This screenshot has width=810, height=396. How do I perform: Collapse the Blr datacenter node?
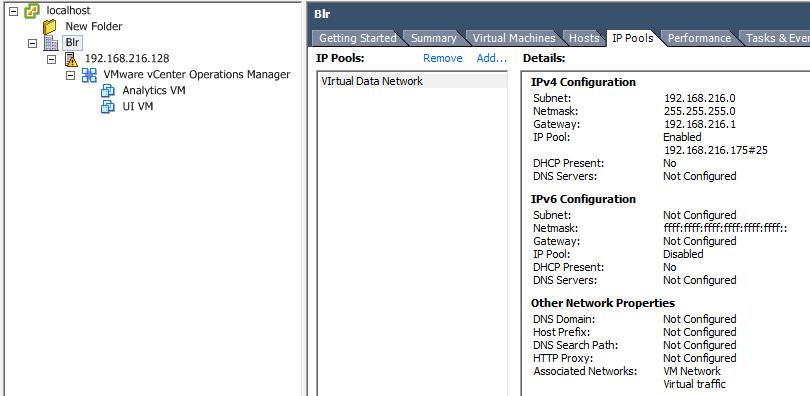33,43
